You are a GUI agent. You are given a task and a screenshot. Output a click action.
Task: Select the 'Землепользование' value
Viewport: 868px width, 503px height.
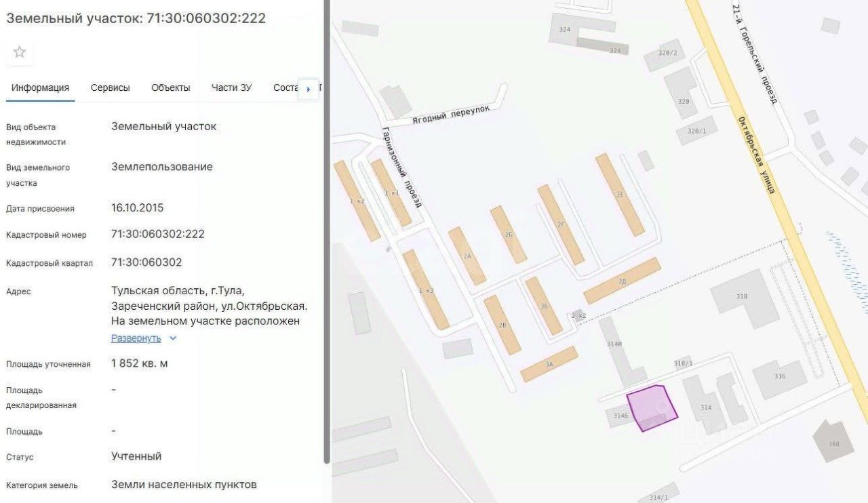click(162, 167)
